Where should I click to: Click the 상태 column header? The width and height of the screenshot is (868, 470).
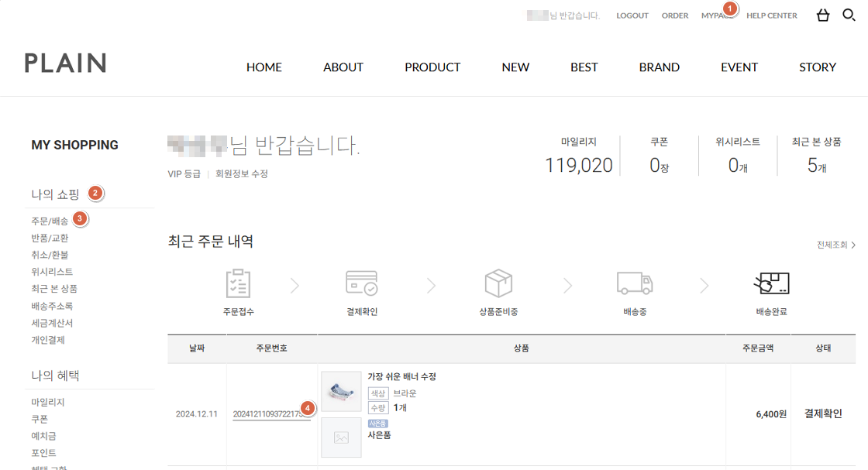point(823,348)
